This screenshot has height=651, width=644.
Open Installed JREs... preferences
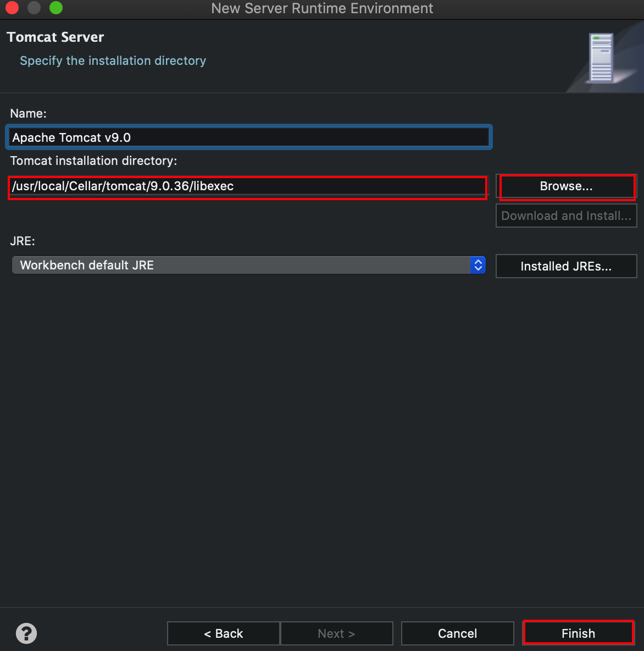click(566, 266)
